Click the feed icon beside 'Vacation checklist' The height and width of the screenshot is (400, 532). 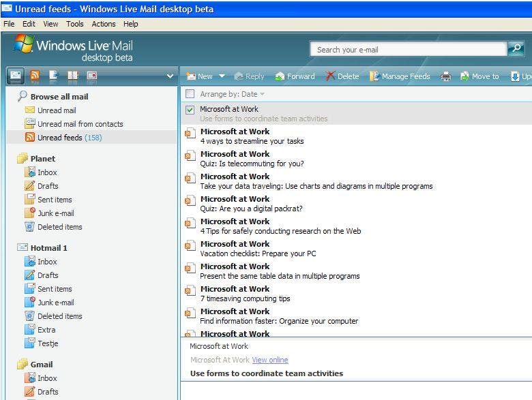click(x=190, y=245)
